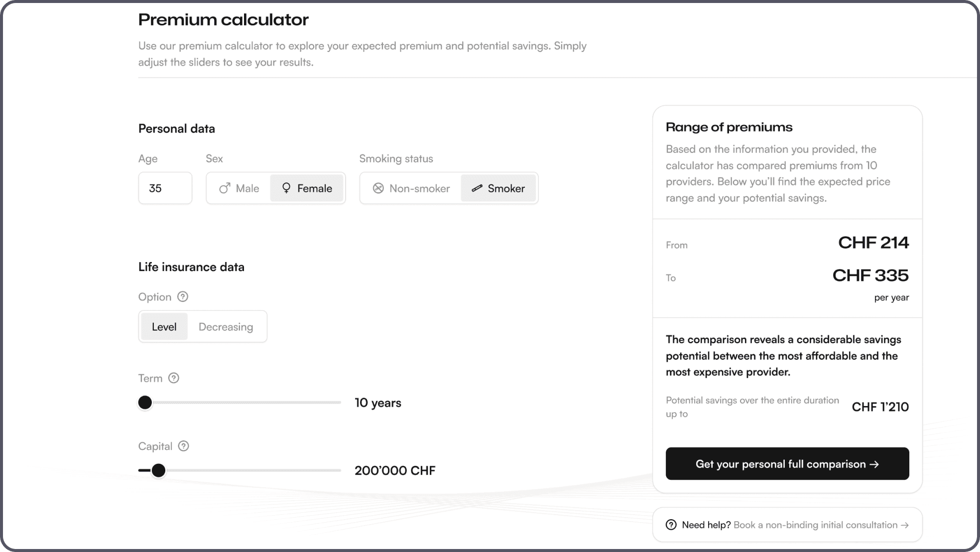Click the Life insurance data heading

click(x=191, y=267)
